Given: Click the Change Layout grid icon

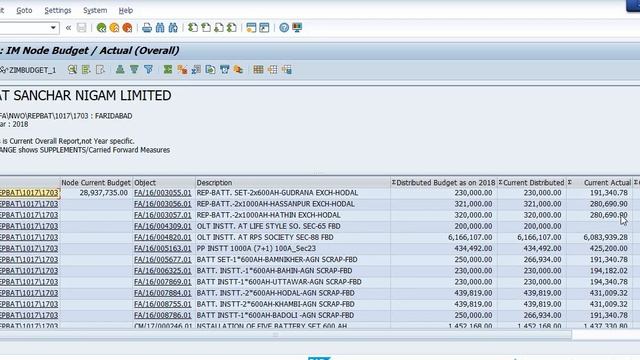Looking at the screenshot, I should pos(258,70).
